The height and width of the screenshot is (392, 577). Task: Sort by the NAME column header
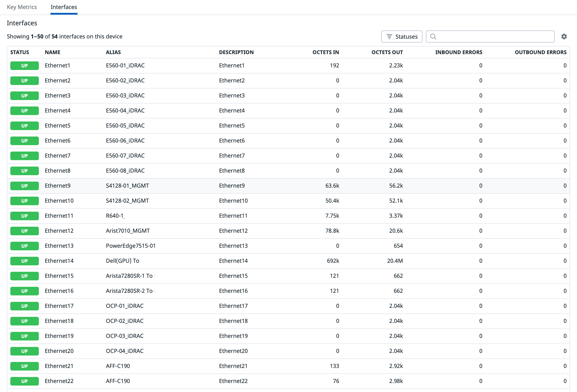point(53,52)
